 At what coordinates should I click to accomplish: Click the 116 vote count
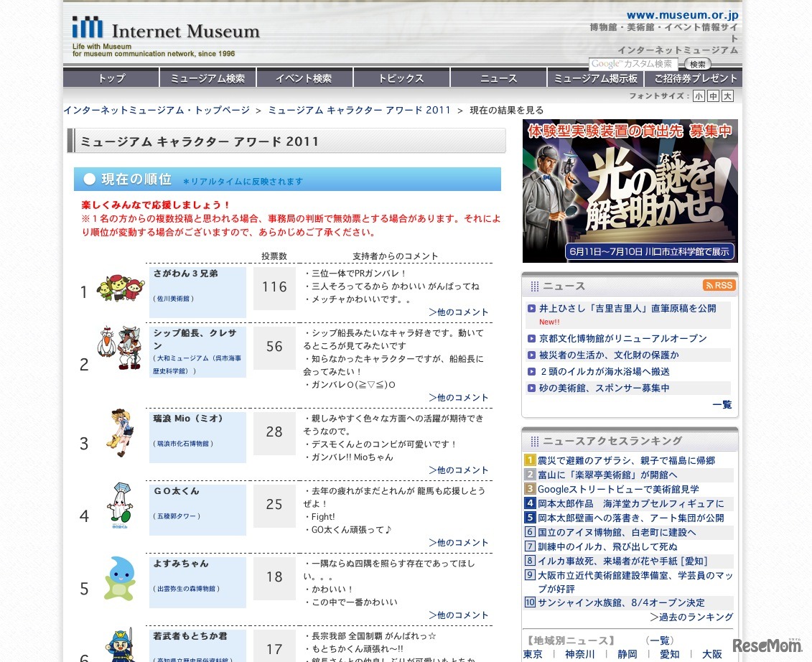(x=274, y=287)
